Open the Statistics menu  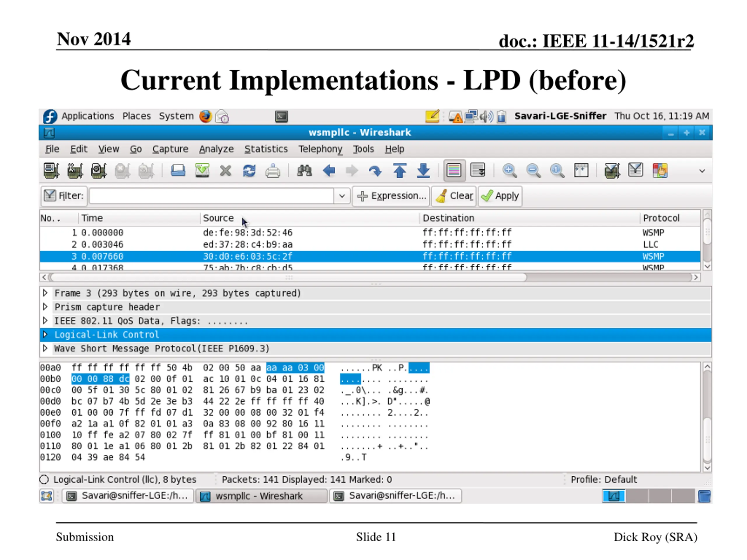(266, 149)
